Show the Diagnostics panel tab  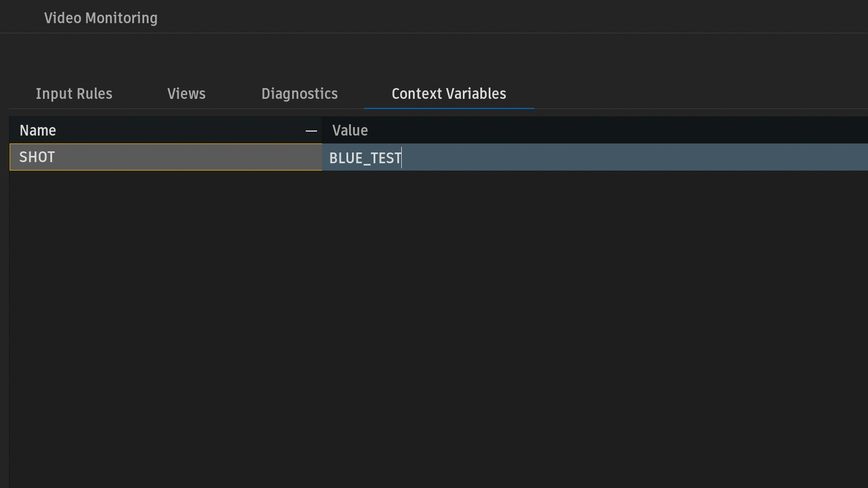click(x=300, y=94)
